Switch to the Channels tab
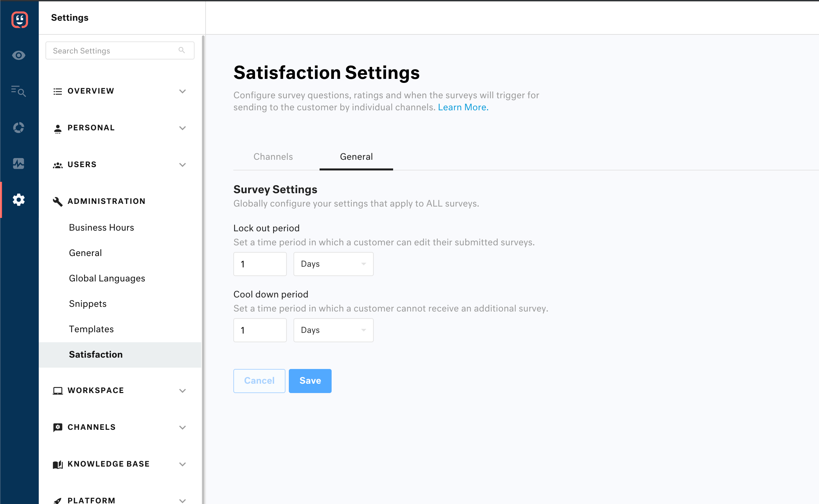The width and height of the screenshot is (819, 504). coord(273,157)
